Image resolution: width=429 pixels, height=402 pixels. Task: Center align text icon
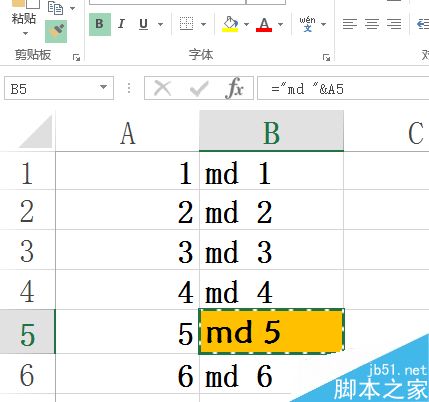372,24
